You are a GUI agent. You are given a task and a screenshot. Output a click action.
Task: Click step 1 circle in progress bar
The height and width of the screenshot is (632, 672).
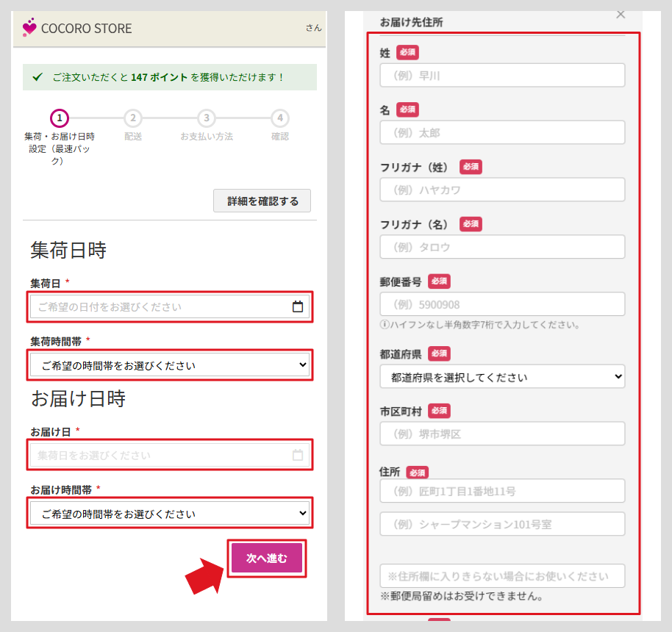60,118
